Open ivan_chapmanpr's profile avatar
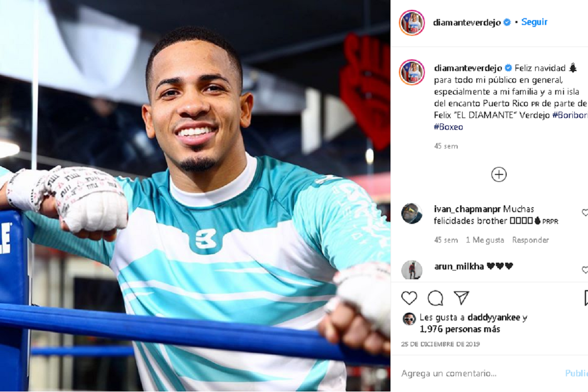Viewport: 588px width, 392px height. 412,214
